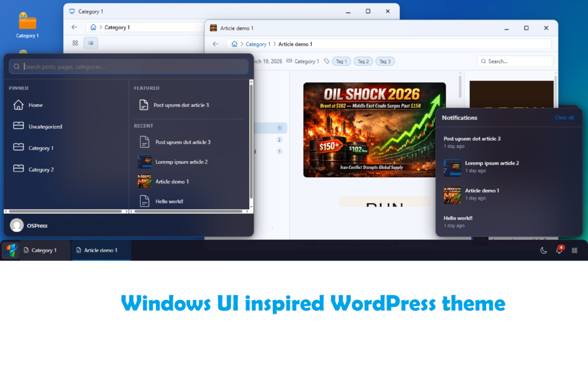
Task: Click the notifications bell icon
Action: click(x=559, y=250)
